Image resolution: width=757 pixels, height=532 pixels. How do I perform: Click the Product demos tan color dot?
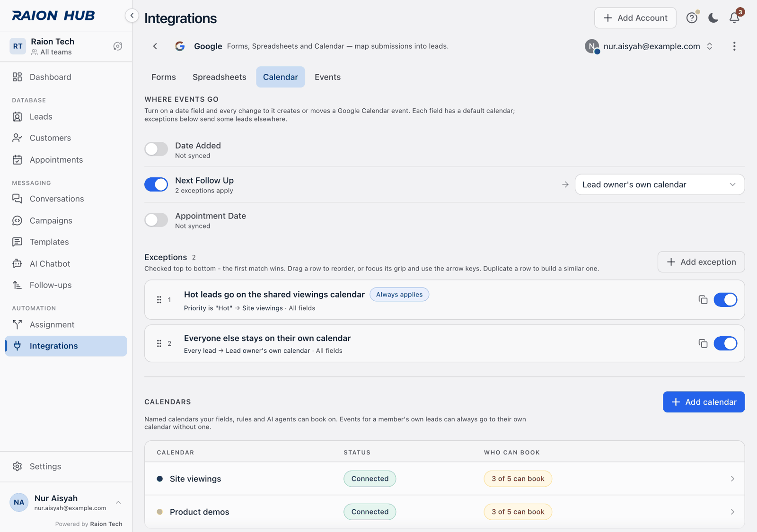pos(160,512)
